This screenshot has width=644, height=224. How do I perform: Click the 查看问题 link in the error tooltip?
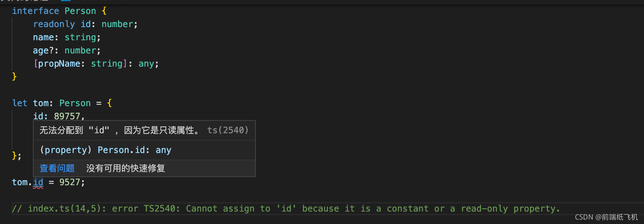click(57, 168)
